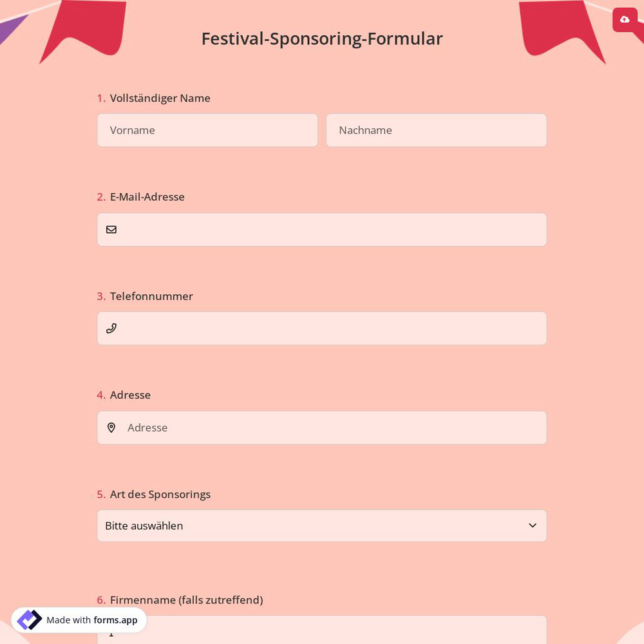Click the numbered label beside Vollständiger Name
This screenshot has width=644, height=644.
click(101, 98)
